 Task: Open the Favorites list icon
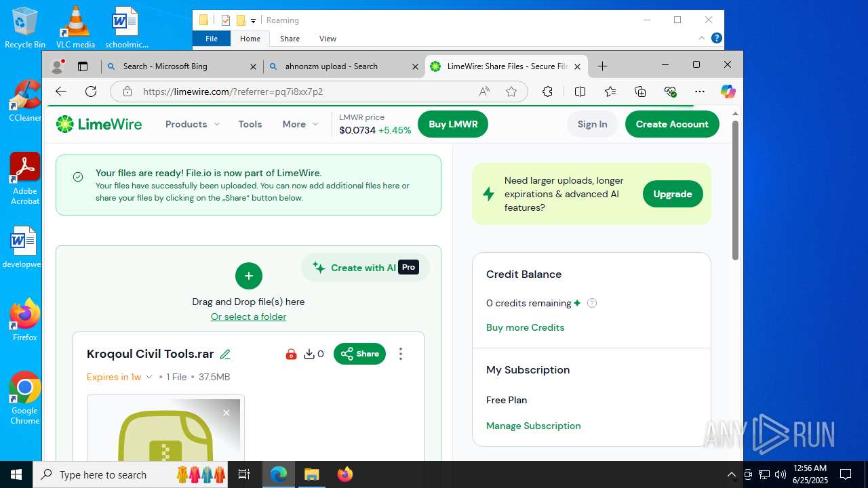[x=610, y=91]
